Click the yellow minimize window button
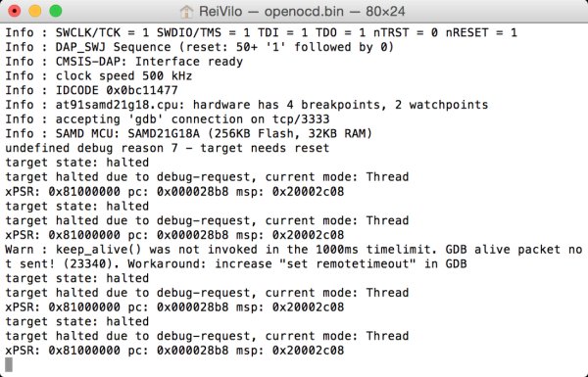This screenshot has height=377, width=588. click(35, 11)
